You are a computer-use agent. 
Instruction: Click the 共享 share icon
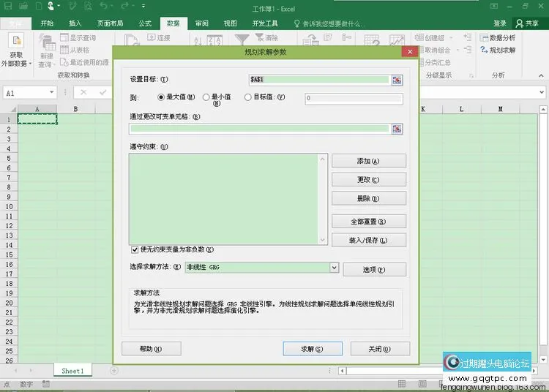pyautogui.click(x=527, y=23)
